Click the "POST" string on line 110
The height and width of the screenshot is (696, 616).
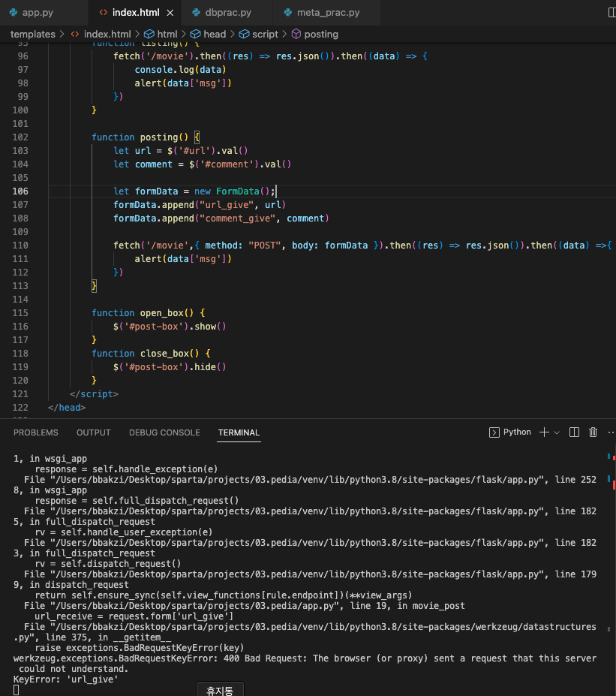click(265, 246)
